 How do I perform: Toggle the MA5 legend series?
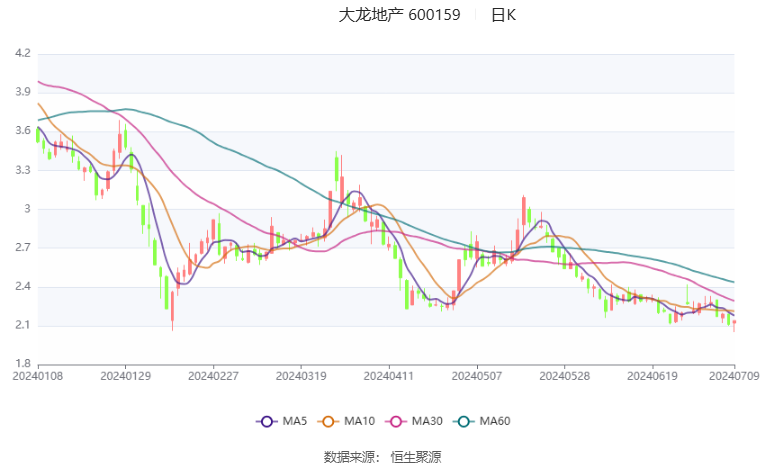click(282, 421)
